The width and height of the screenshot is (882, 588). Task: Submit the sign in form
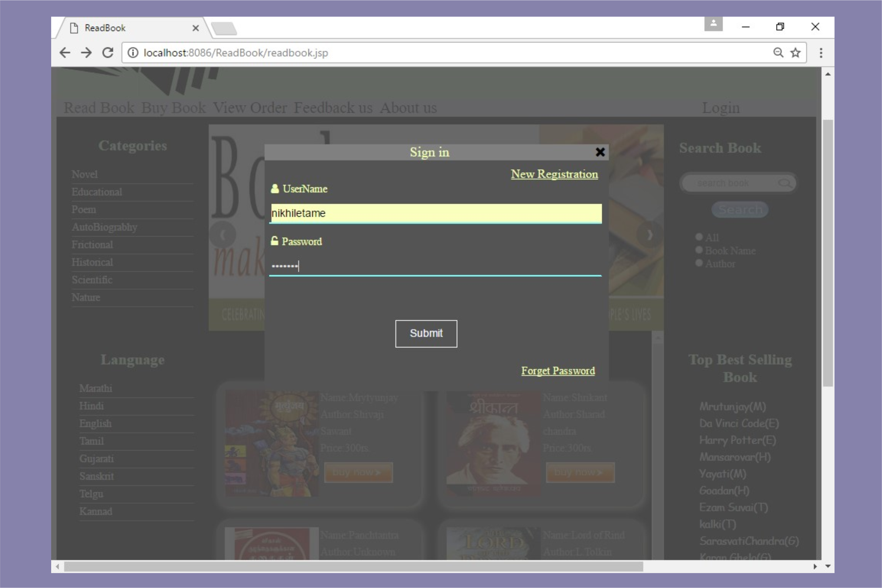point(426,333)
